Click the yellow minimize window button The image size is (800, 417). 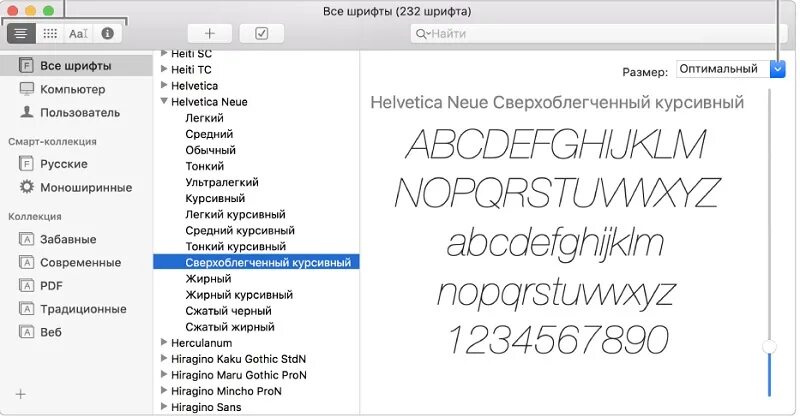pyautogui.click(x=30, y=11)
